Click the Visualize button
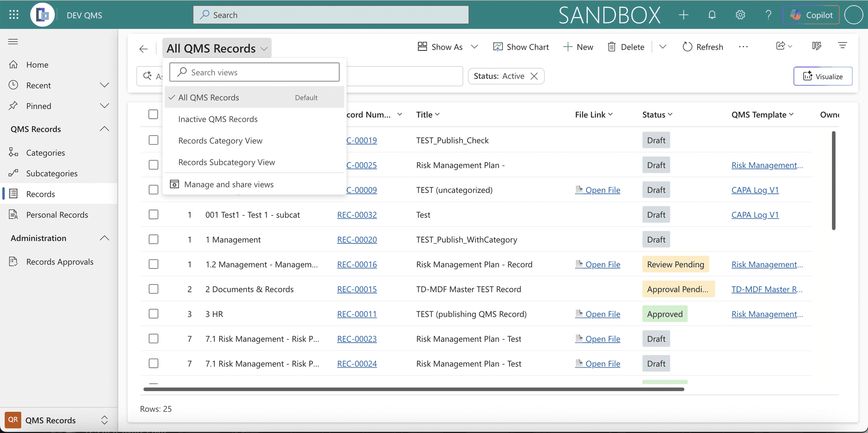 click(823, 76)
